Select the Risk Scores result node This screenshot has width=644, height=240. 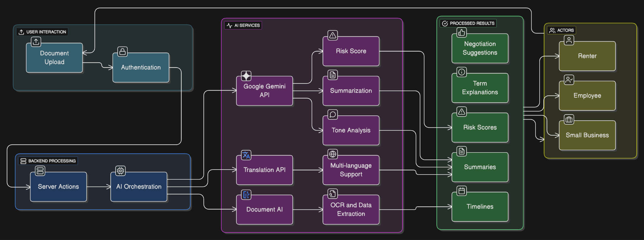pos(480,128)
